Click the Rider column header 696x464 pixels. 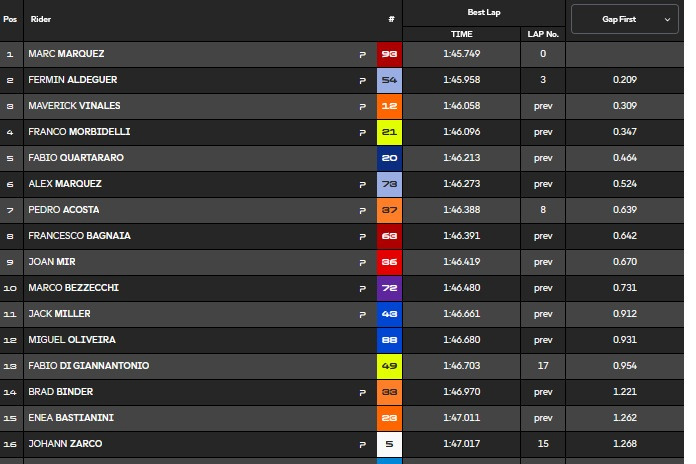tap(41, 19)
